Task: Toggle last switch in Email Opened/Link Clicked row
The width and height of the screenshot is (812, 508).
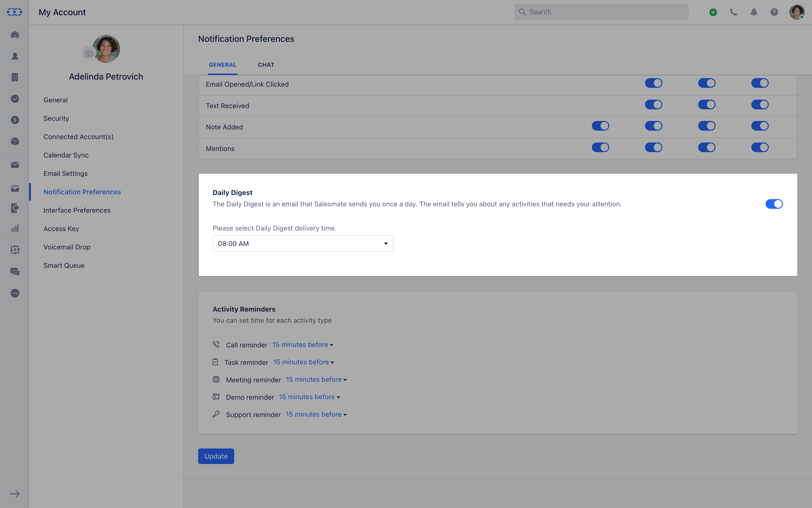Action: 760,83
